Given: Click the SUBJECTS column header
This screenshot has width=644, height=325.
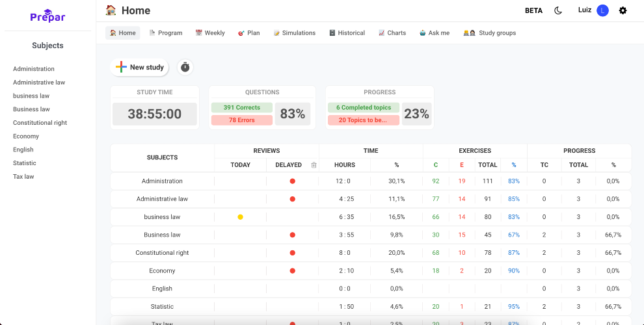Looking at the screenshot, I should point(162,157).
